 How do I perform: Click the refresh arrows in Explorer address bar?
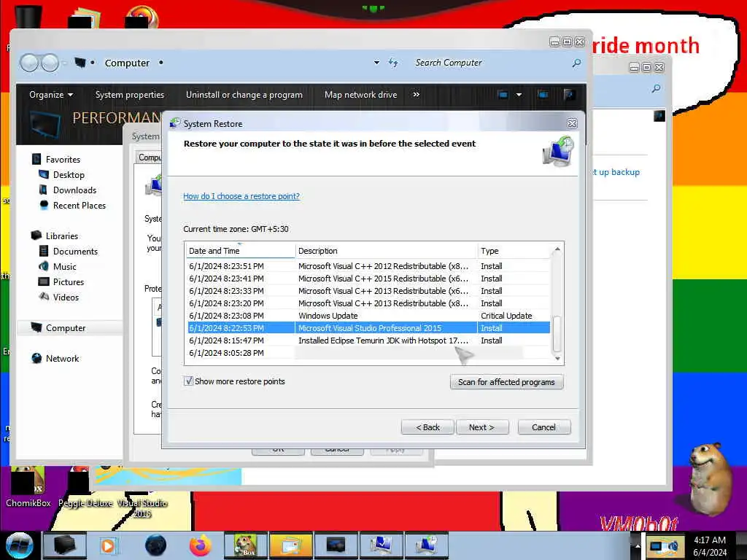pyautogui.click(x=393, y=63)
